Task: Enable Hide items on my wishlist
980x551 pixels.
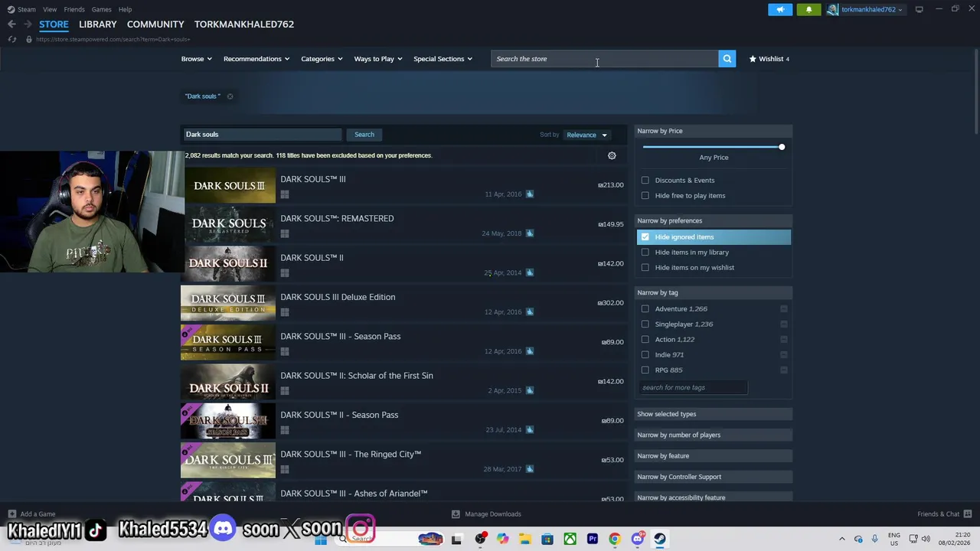Action: pyautogui.click(x=645, y=268)
